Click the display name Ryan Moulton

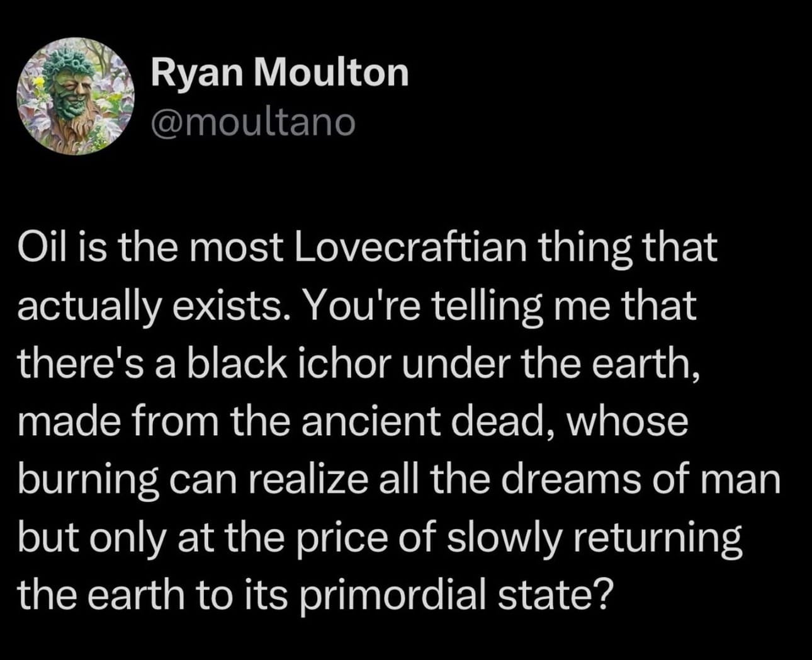pyautogui.click(x=279, y=72)
